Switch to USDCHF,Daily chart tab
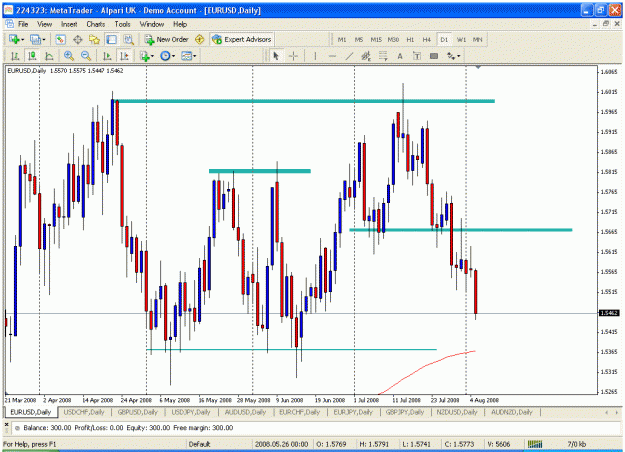The width and height of the screenshot is (625, 452). 84,412
